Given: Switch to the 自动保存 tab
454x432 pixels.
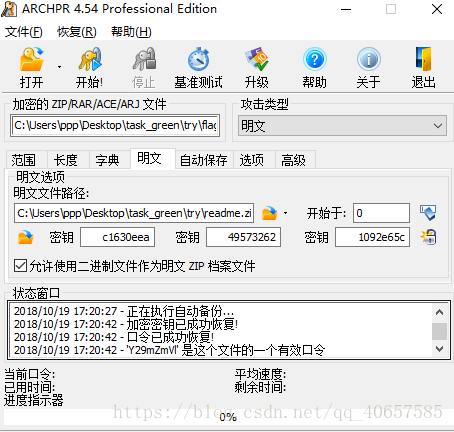Looking at the screenshot, I should (x=204, y=160).
